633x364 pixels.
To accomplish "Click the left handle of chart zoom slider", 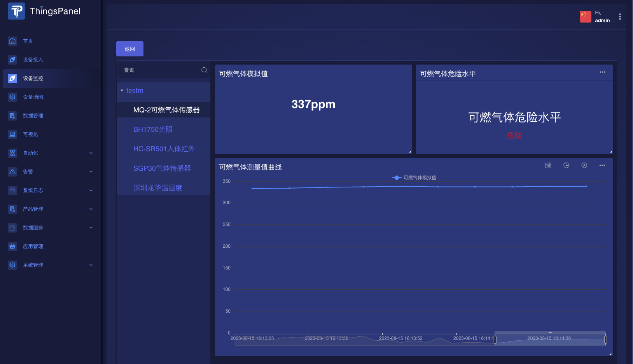I will (495, 340).
